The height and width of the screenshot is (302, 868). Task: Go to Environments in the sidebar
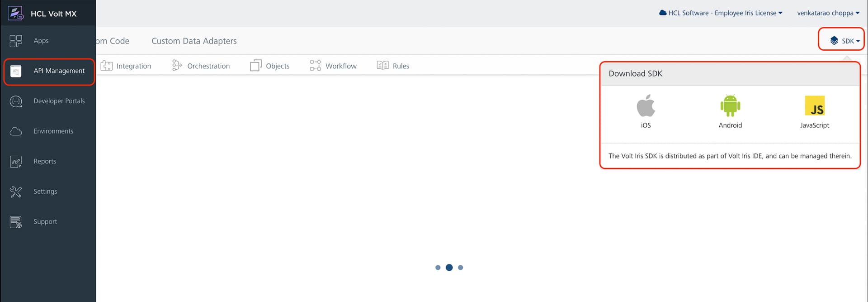53,131
